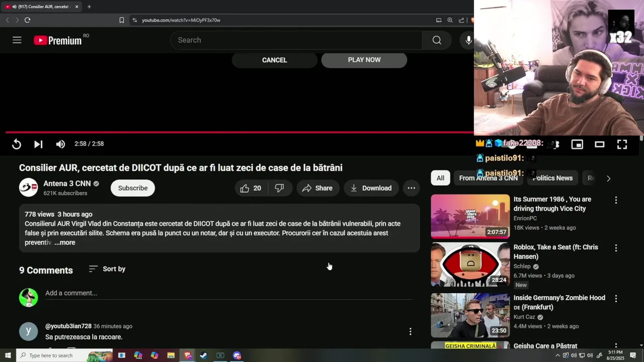The width and height of the screenshot is (644, 362).
Task: Open Windows Start menu
Action: point(8,355)
